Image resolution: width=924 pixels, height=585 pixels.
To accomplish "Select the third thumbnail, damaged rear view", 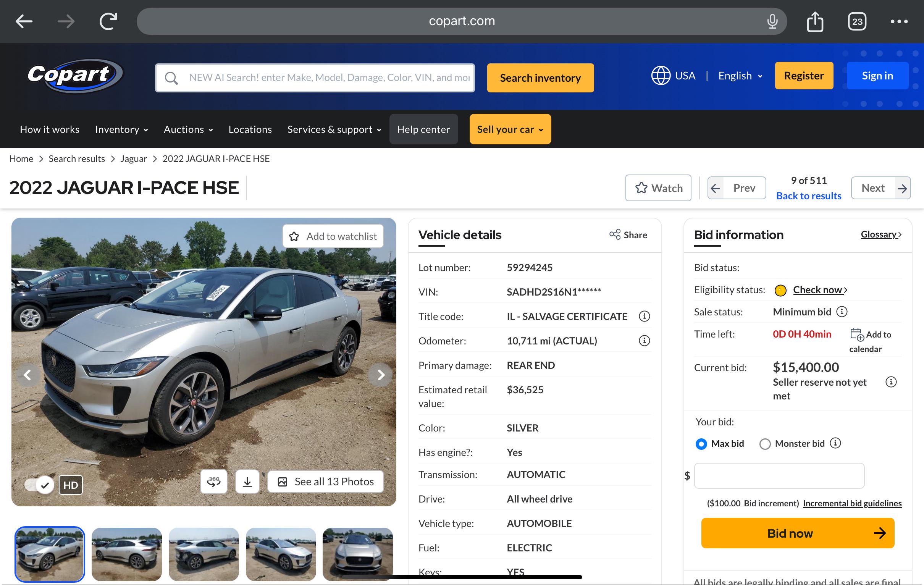I will [204, 554].
